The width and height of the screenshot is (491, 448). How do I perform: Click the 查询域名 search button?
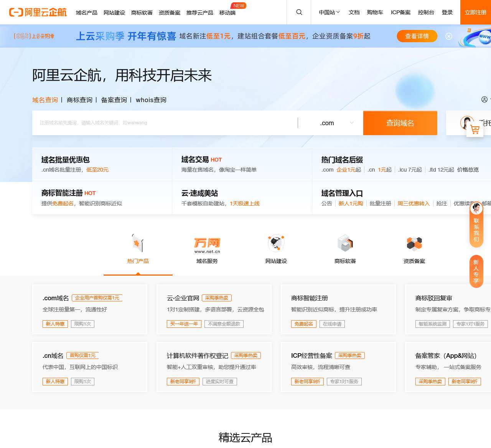(x=400, y=123)
